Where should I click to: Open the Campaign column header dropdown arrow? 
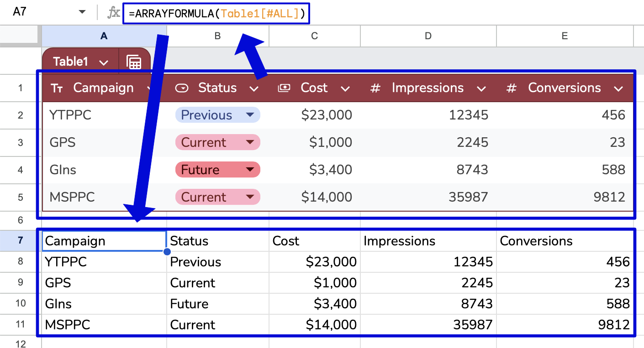pos(150,88)
